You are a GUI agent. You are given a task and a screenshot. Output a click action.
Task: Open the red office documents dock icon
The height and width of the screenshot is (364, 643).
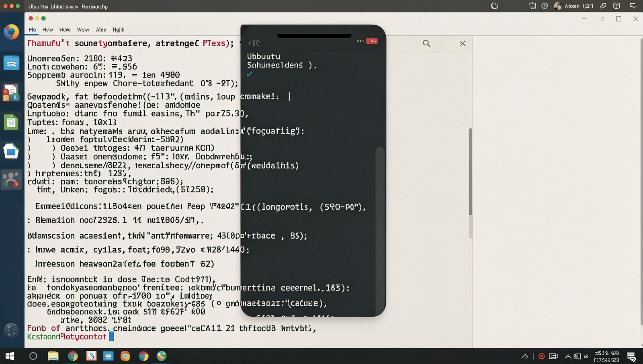[10, 92]
